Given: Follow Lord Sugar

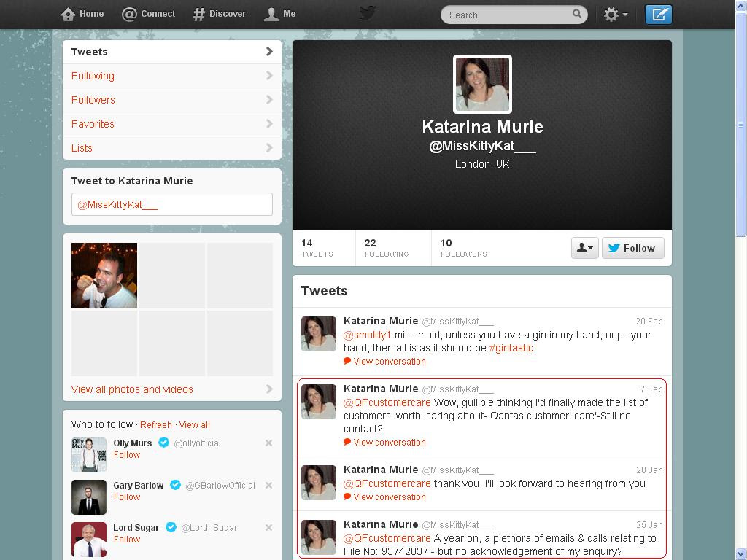Looking at the screenshot, I should click(127, 540).
